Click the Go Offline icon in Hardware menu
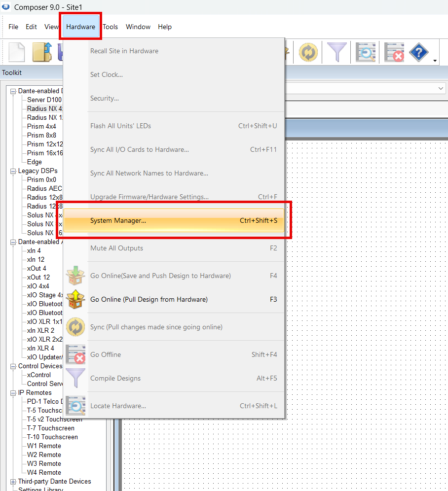This screenshot has width=448, height=491. click(75, 354)
